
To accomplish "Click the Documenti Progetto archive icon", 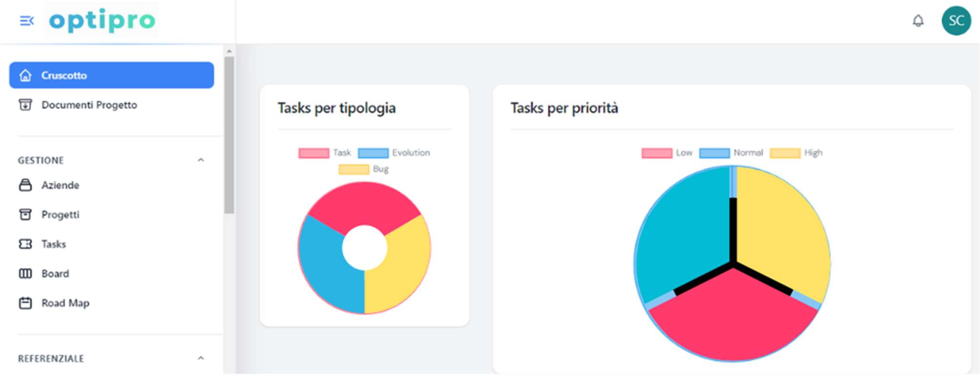I will pyautogui.click(x=25, y=105).
